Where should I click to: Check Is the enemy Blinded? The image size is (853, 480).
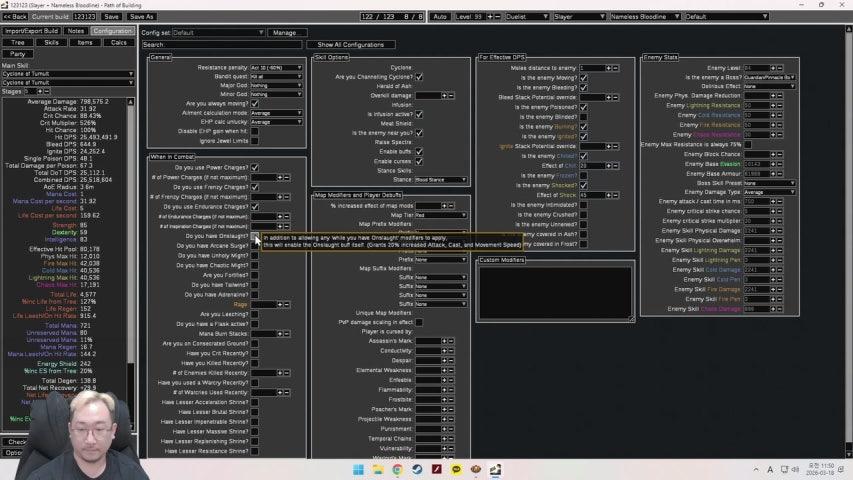583,117
